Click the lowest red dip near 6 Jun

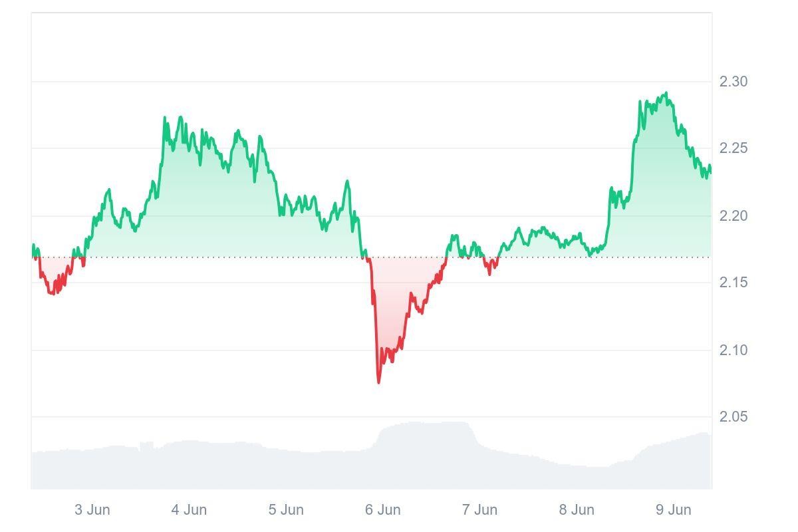tap(379, 382)
